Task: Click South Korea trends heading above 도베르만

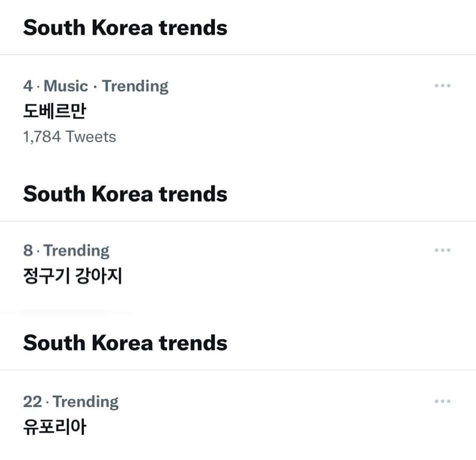Action: 125,27
